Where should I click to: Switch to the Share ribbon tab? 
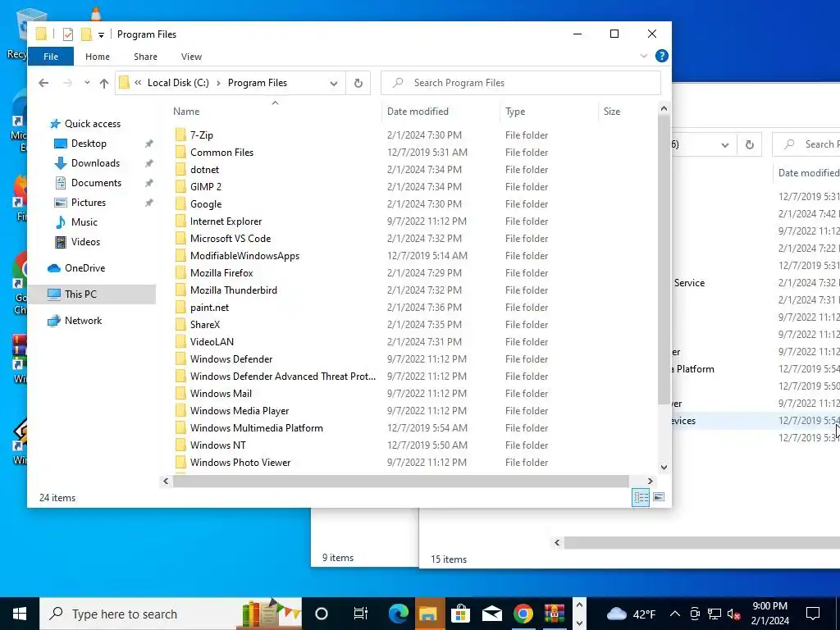pyautogui.click(x=146, y=57)
